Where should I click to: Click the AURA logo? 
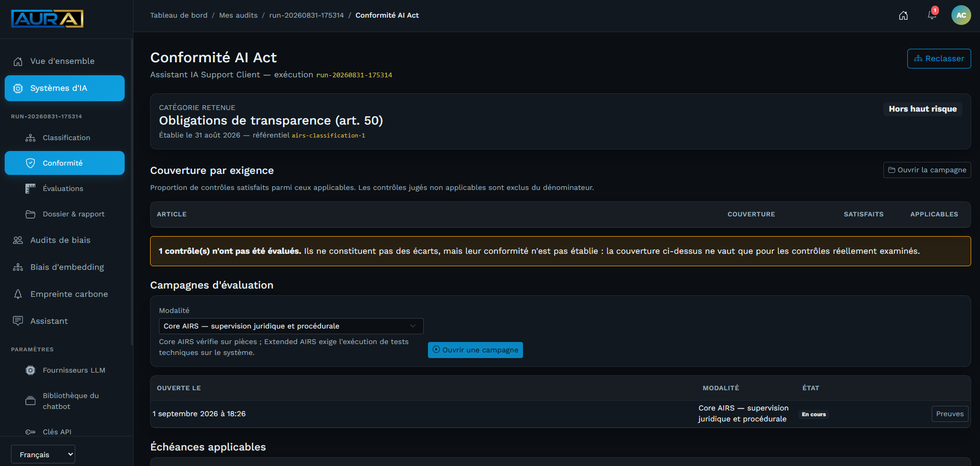point(47,19)
